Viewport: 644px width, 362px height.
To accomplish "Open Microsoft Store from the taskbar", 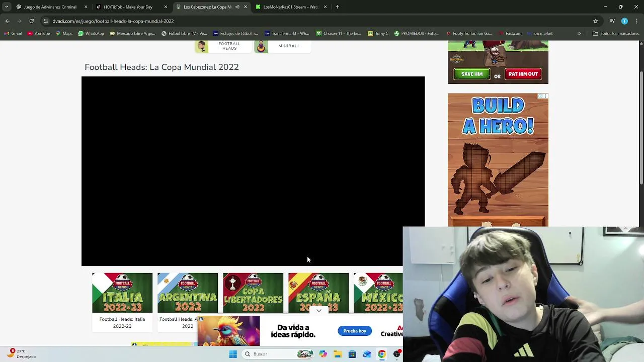I will [x=352, y=354].
